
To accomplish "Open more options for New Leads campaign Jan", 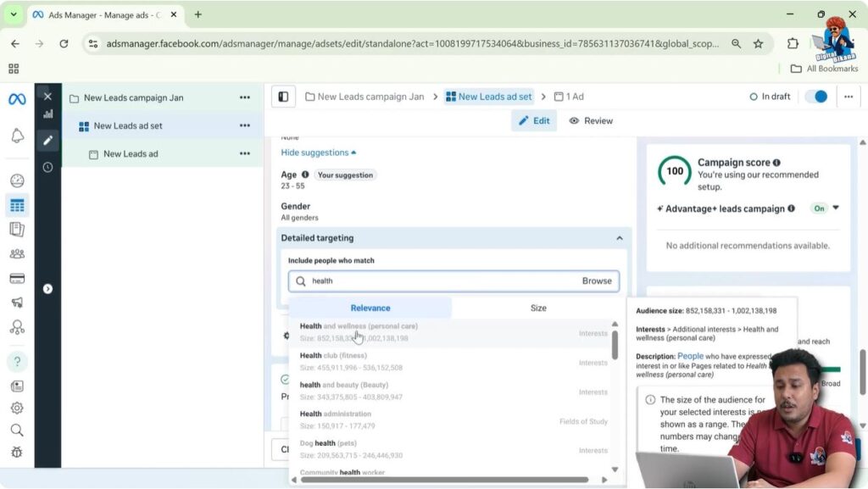I will tap(245, 97).
